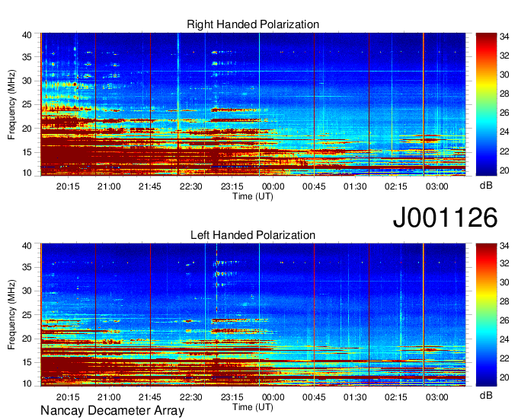
Task: Click 15 MHz tick on Left Handed frequency axis
Action: click(27, 362)
